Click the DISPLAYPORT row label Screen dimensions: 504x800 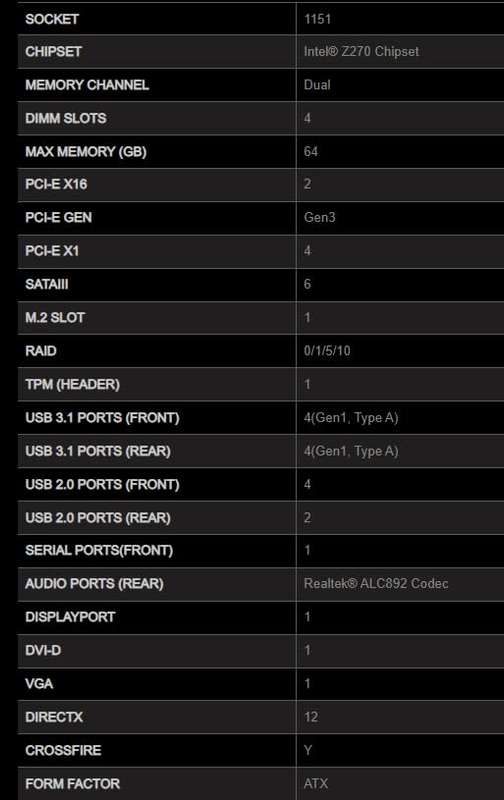70,617
